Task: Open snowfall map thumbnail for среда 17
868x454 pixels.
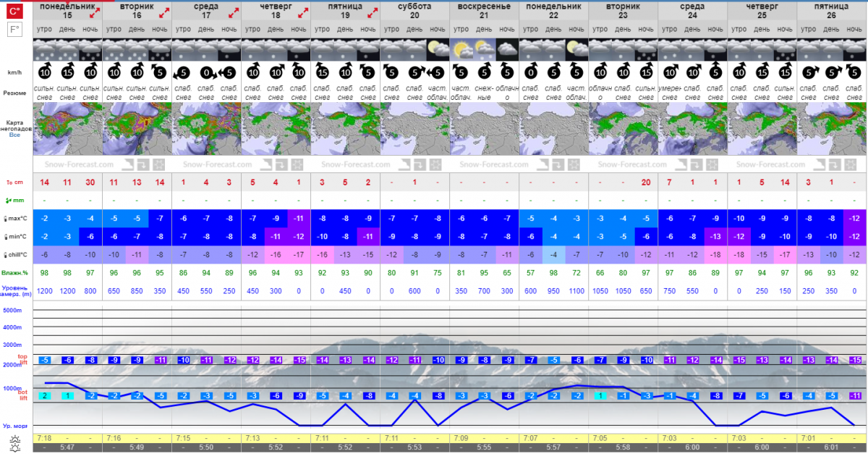Action: 206,128
